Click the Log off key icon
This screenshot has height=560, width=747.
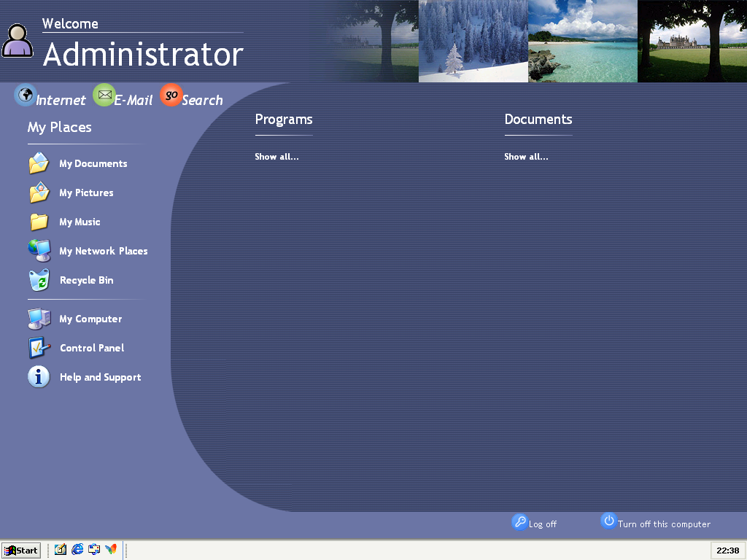click(x=519, y=522)
